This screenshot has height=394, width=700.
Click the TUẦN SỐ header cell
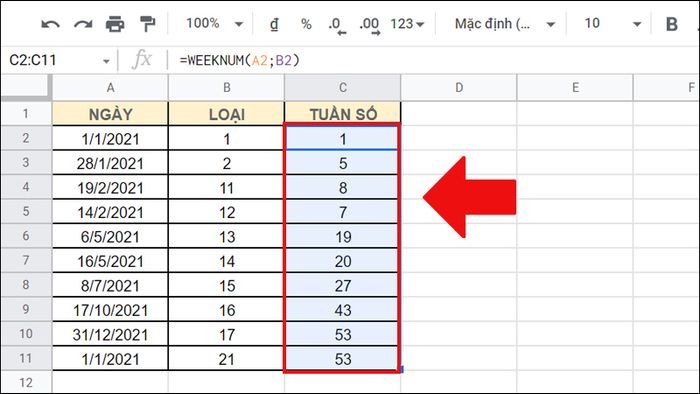click(342, 114)
